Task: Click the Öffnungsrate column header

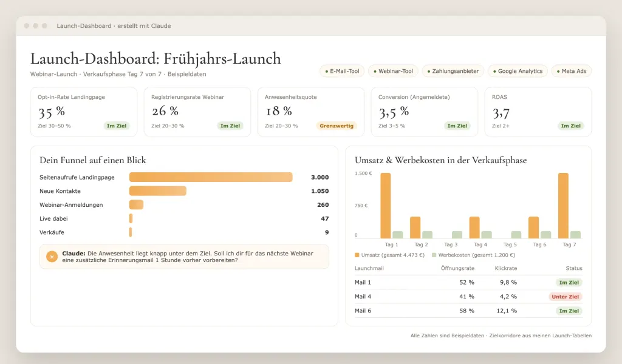Action: pyautogui.click(x=457, y=268)
